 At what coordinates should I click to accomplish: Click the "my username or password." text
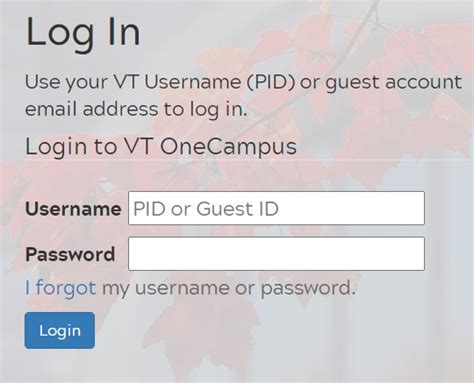(229, 288)
